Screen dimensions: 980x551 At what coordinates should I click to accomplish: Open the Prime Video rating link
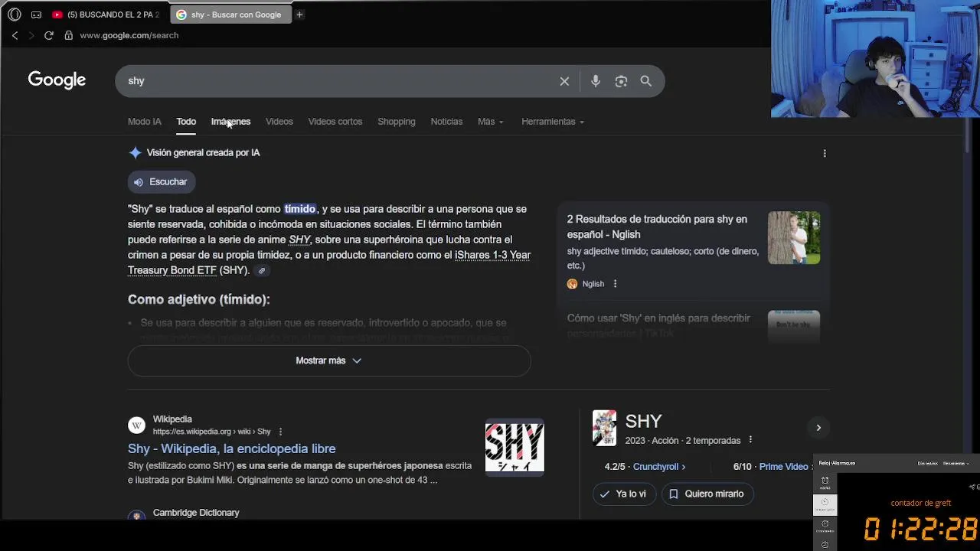(786, 467)
